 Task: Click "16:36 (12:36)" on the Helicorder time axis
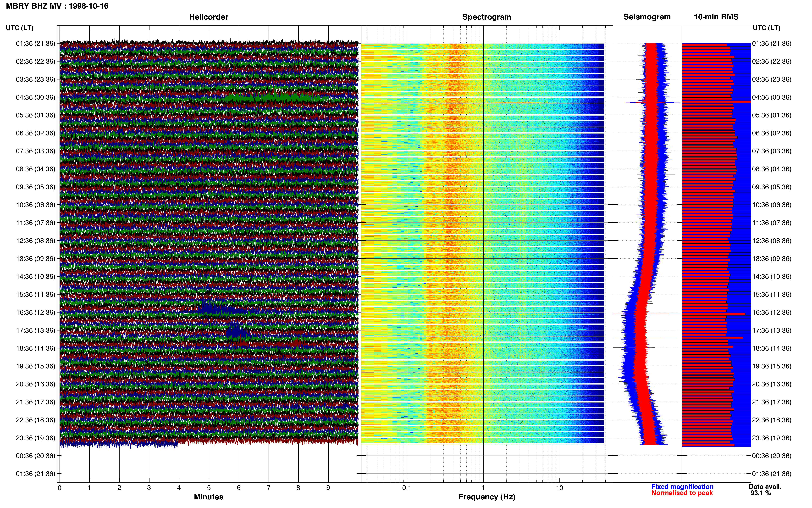pos(35,313)
